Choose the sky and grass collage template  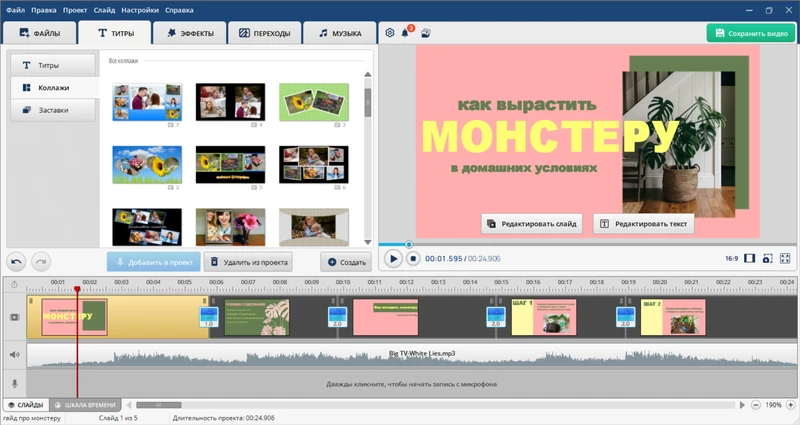pyautogui.click(x=147, y=165)
